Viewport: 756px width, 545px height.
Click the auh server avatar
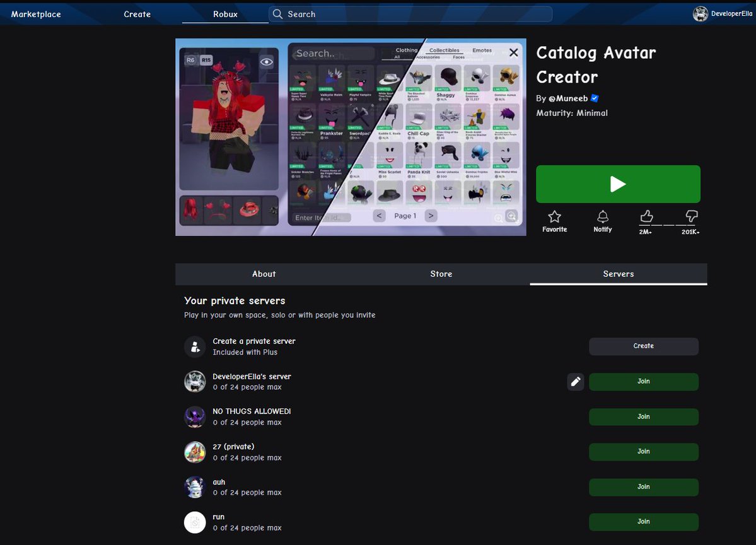[195, 487]
